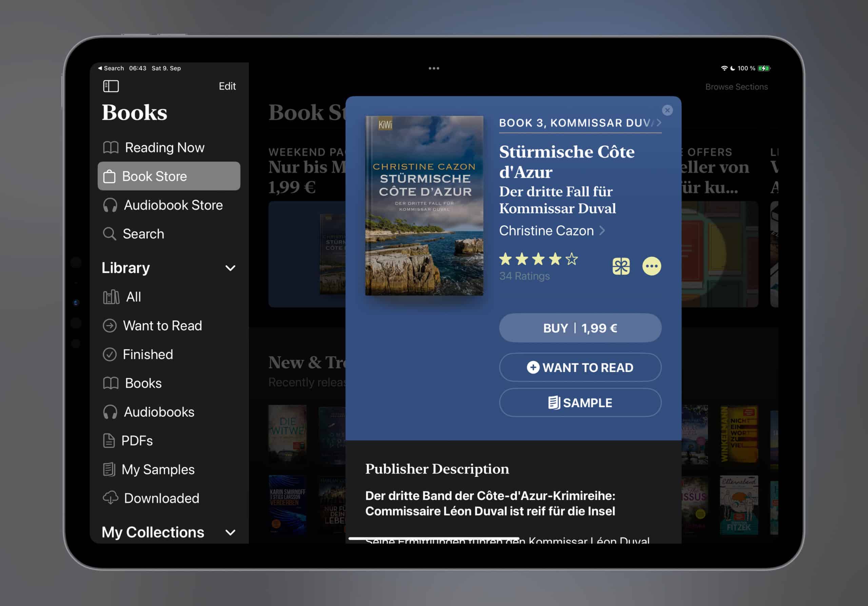868x606 pixels.
Task: Collapse the Library section chevron
Action: [230, 268]
